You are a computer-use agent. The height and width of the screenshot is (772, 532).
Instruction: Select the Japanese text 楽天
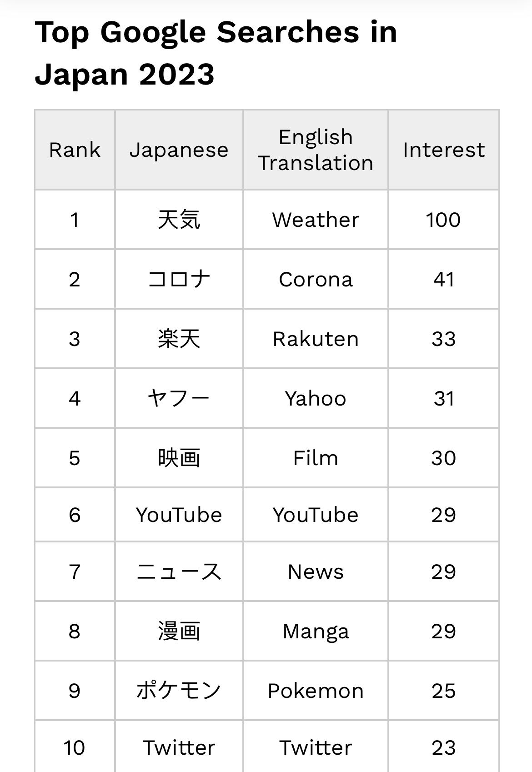point(179,339)
